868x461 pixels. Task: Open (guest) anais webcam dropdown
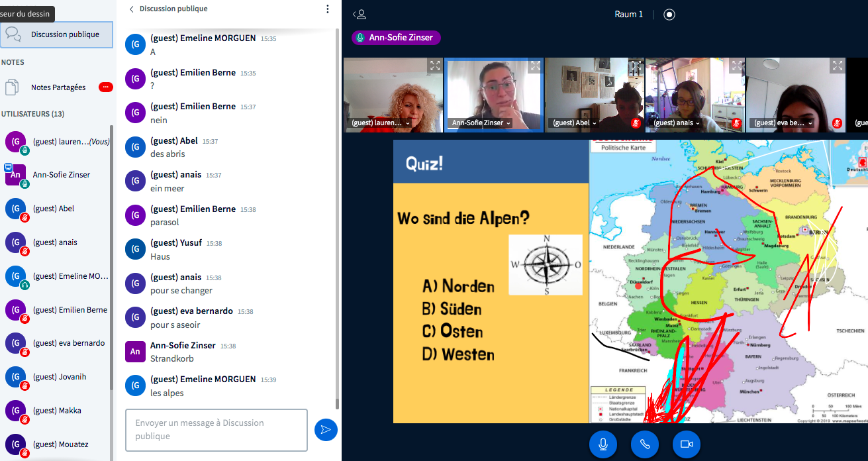(677, 123)
